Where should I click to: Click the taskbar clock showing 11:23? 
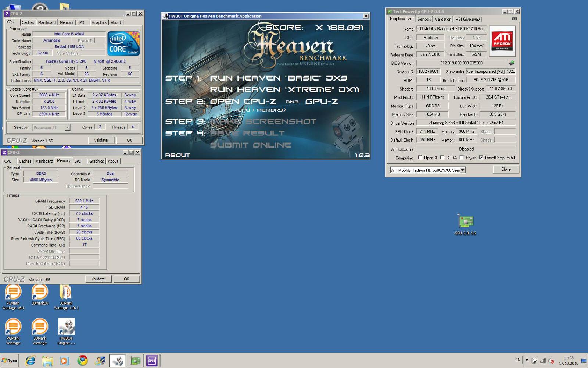[x=569, y=361]
